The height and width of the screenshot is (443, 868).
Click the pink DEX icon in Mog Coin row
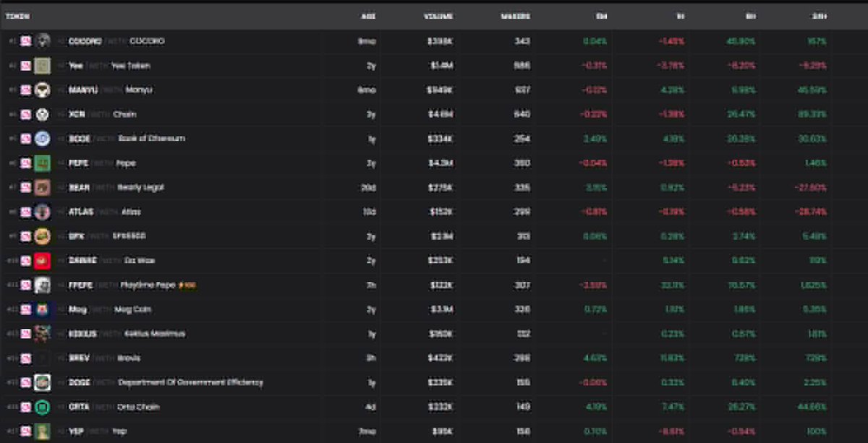tap(26, 309)
